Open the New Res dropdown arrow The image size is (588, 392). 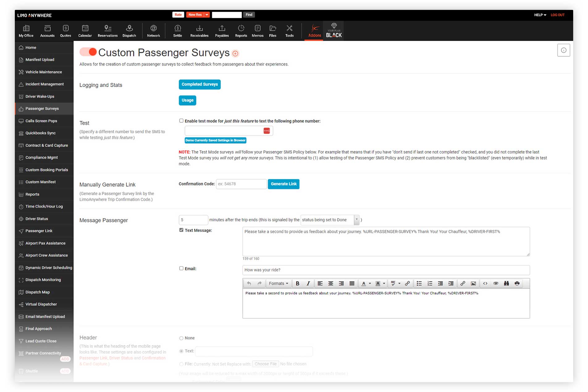coord(207,15)
